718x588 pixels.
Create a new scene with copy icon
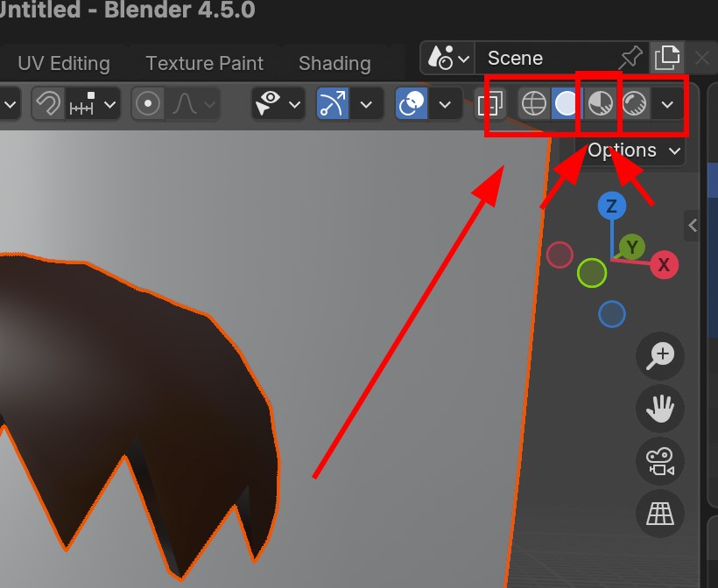click(666, 59)
